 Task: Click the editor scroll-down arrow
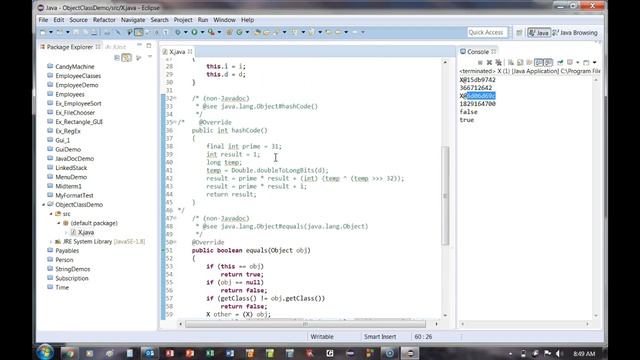pyautogui.click(x=445, y=316)
